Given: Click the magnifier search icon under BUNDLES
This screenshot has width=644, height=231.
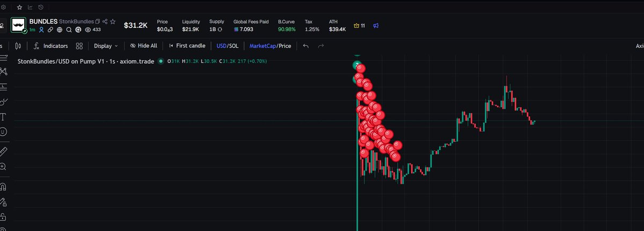Looking at the screenshot, I should [x=69, y=30].
